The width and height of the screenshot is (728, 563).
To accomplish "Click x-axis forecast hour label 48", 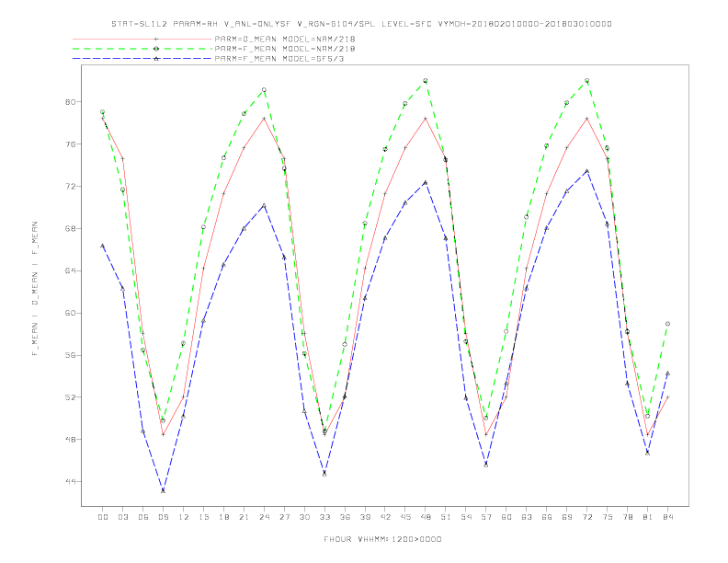I will point(426,517).
